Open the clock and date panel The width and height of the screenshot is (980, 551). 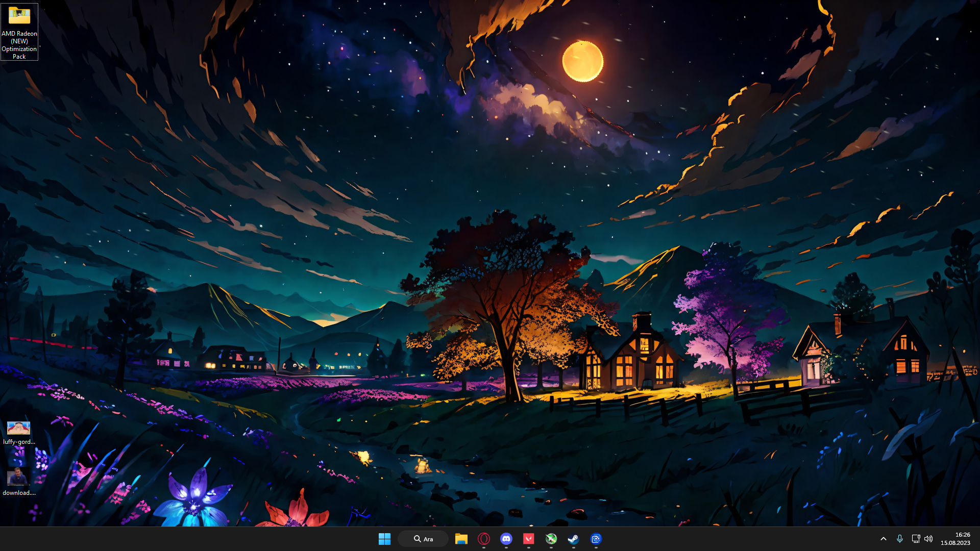(x=955, y=539)
